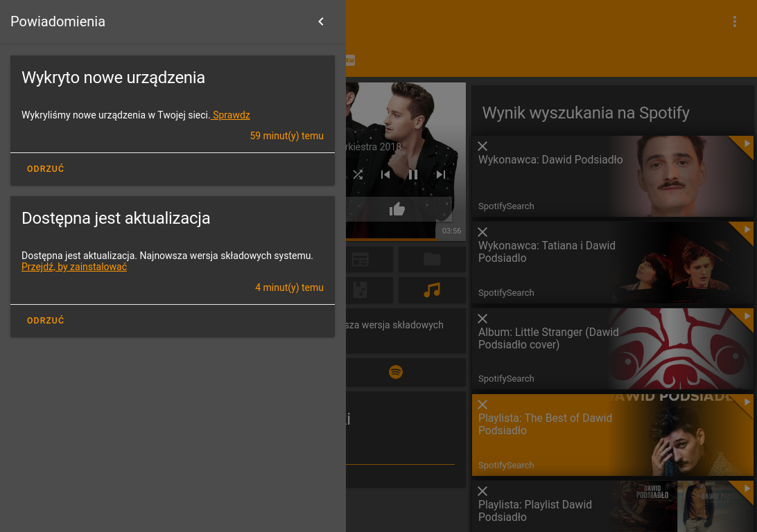Screen dimensions: 757x532
Task: Play 'Playlist Dawid Podsiadło' via corner arrow
Action: 746,488
